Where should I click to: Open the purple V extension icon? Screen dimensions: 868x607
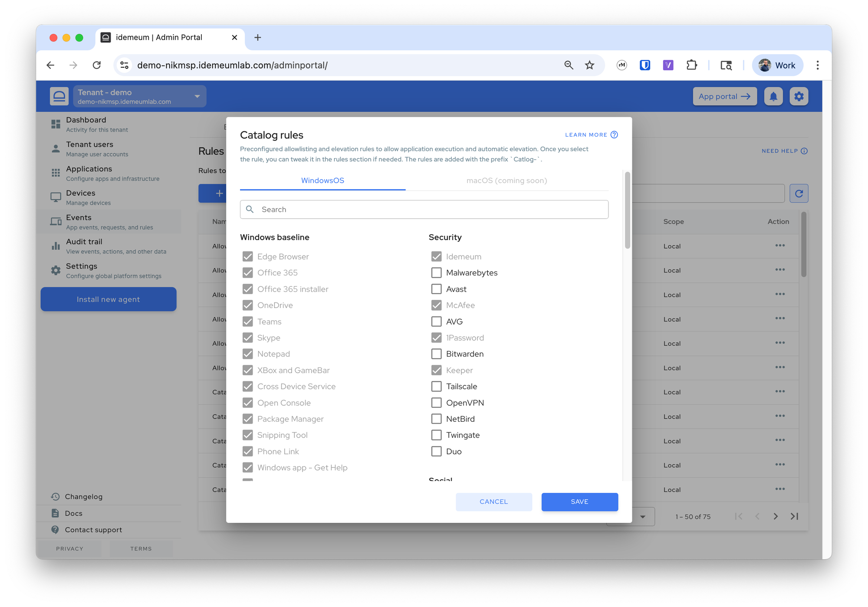pyautogui.click(x=668, y=65)
